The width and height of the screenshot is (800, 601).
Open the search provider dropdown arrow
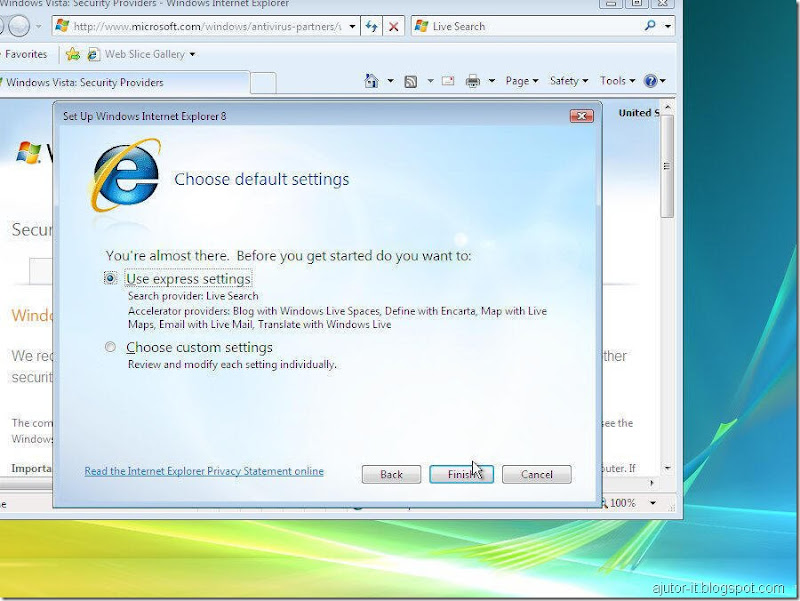point(667,26)
